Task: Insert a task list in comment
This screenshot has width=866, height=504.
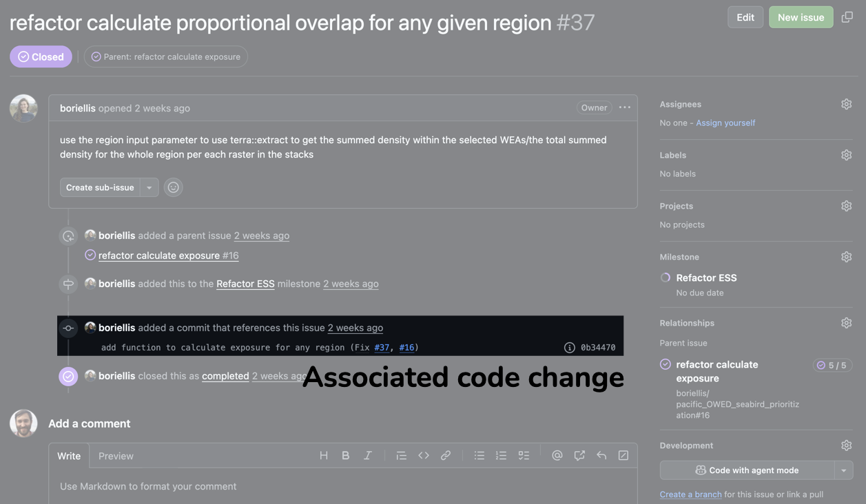Action: click(524, 456)
